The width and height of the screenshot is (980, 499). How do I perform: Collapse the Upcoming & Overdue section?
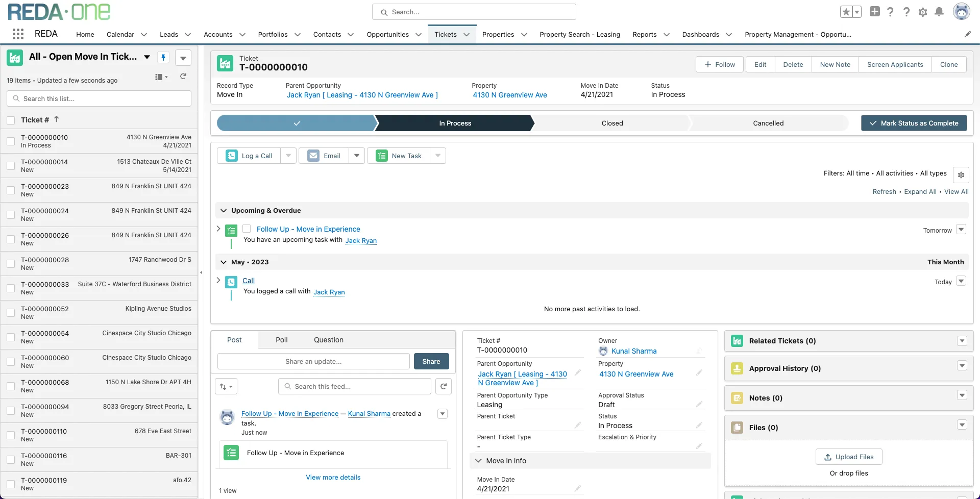pyautogui.click(x=224, y=210)
